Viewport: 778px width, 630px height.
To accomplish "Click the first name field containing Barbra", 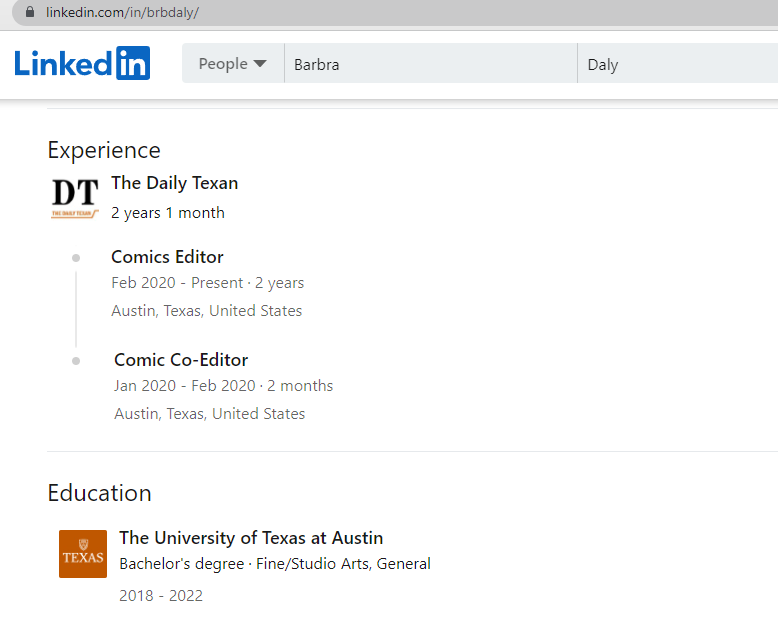I will click(x=431, y=63).
